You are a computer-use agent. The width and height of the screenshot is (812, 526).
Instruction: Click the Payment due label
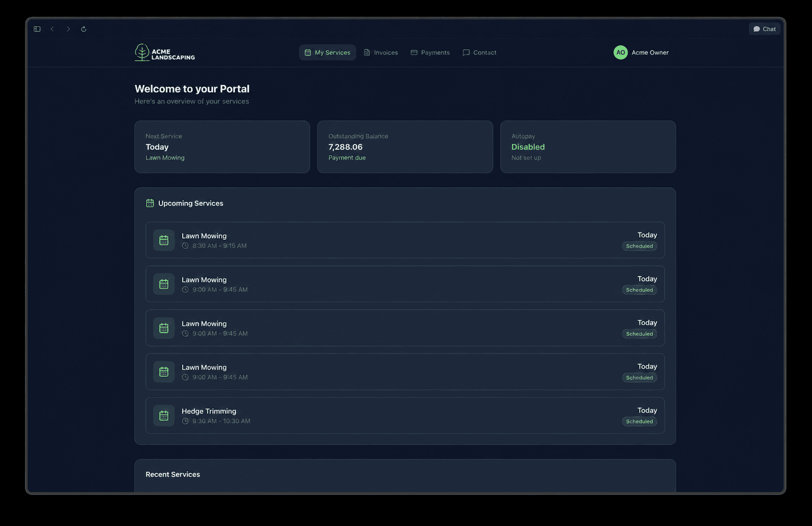347,158
